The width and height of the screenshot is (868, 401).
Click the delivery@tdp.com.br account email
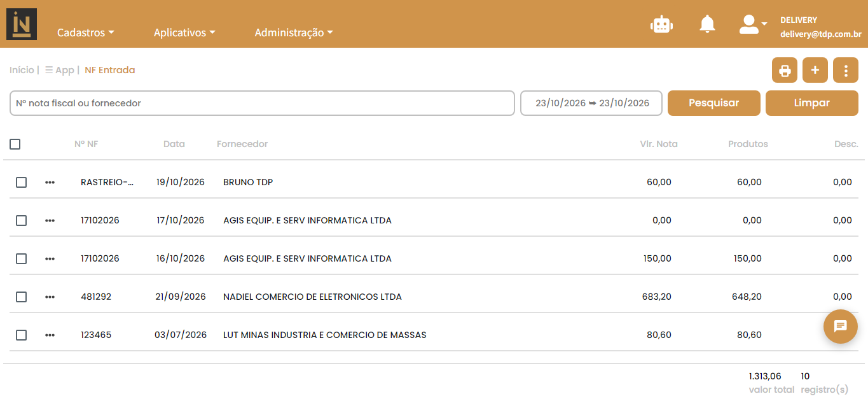coord(821,35)
